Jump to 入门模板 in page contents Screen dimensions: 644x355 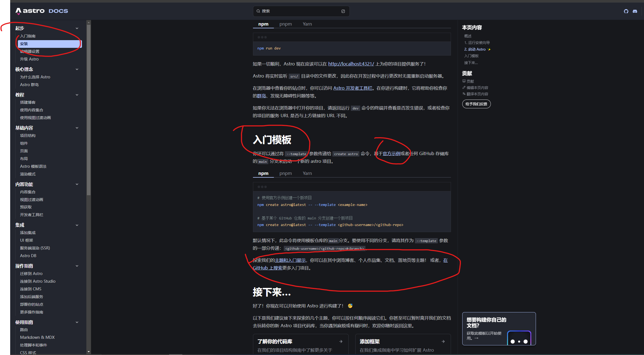coord(471,56)
